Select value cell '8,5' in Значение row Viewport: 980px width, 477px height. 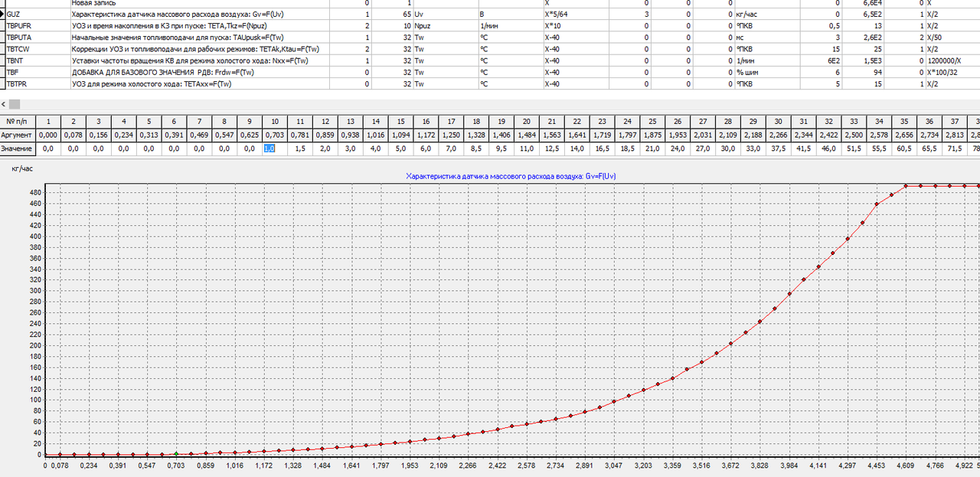[476, 149]
